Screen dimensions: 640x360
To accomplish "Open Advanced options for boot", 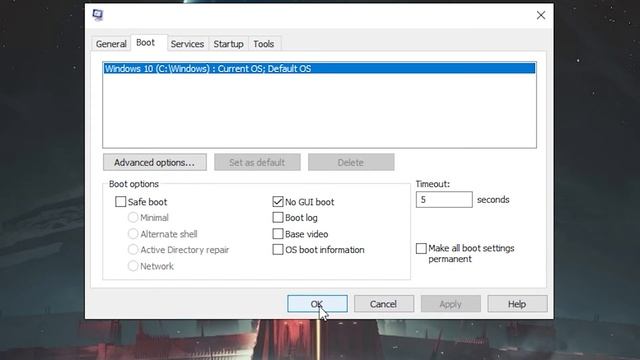I will (x=155, y=162).
